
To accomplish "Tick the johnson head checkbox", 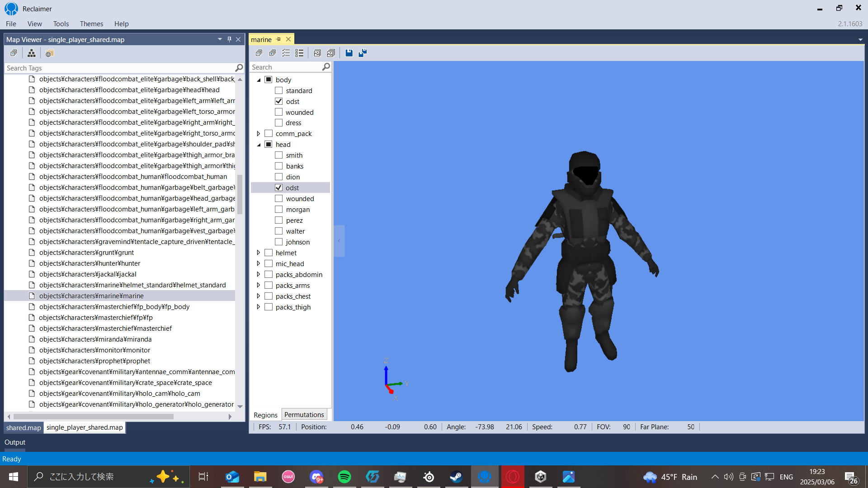I will click(279, 242).
